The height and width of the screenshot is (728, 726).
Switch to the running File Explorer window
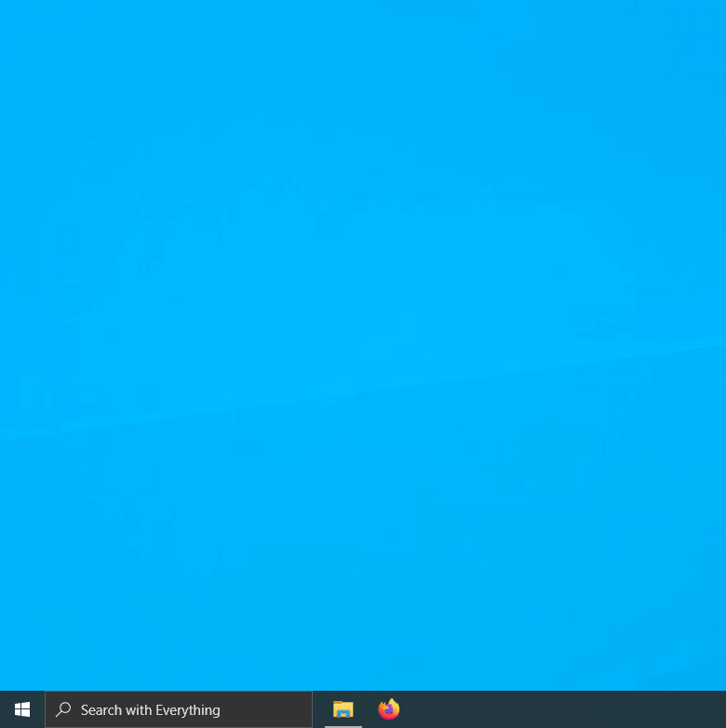pos(343,709)
